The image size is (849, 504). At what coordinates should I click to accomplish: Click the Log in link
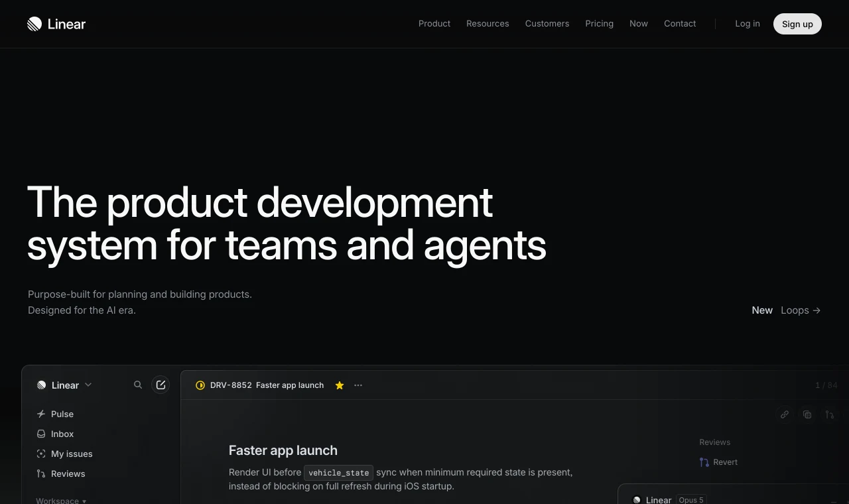748,24
